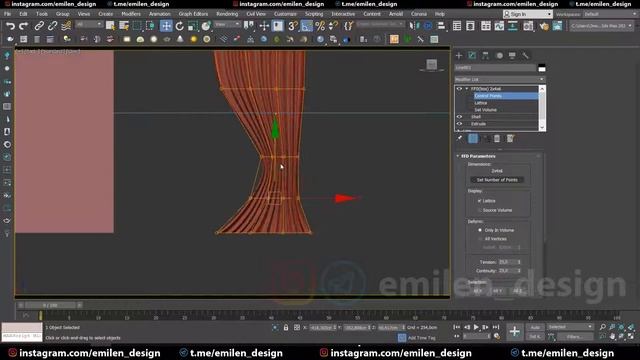Choose the Rectangular Selection Region icon
This screenshot has height=360, width=640.
coord(137,26)
